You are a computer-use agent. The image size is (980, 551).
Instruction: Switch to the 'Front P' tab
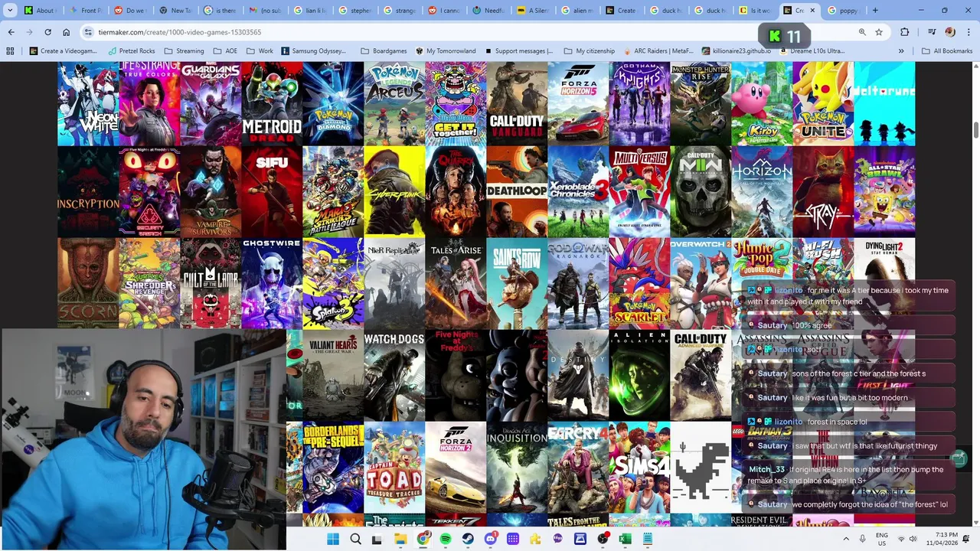tap(84, 11)
